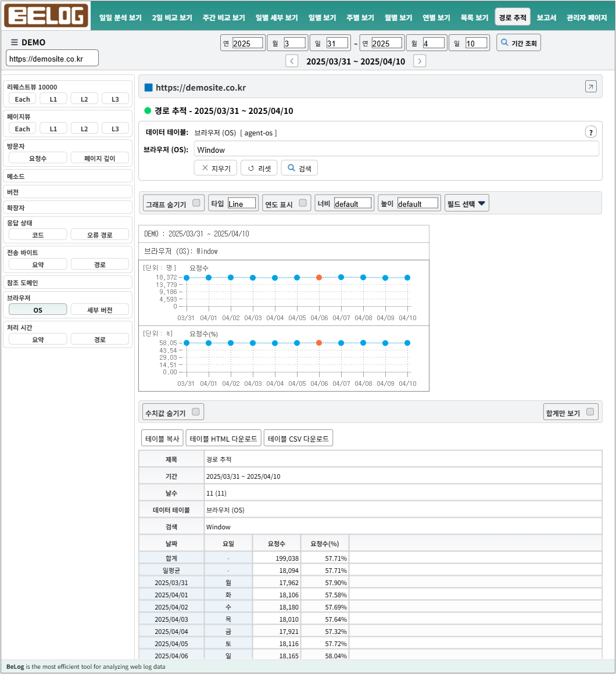The height and width of the screenshot is (674, 616).
Task: Select the 경로 추적 tab
Action: [513, 17]
